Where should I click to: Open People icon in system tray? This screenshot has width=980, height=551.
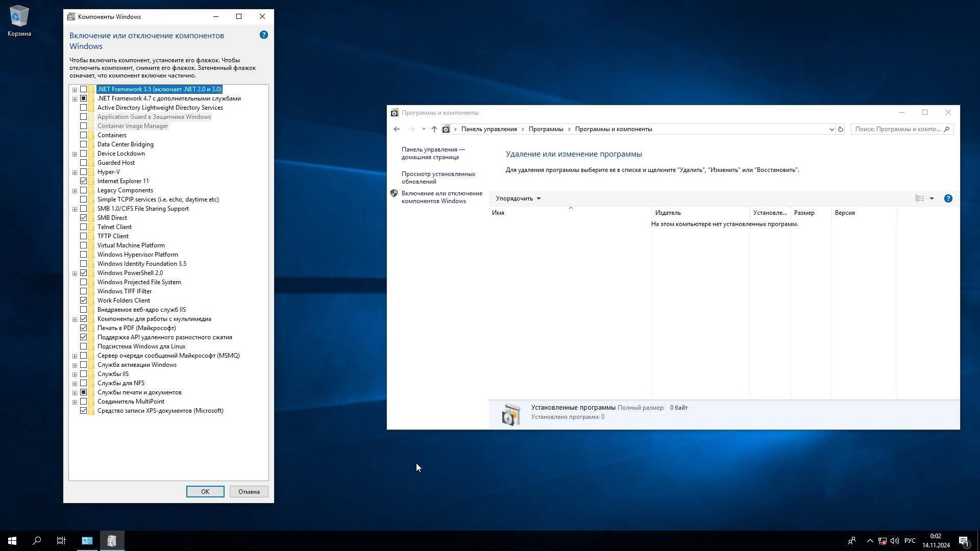point(851,541)
